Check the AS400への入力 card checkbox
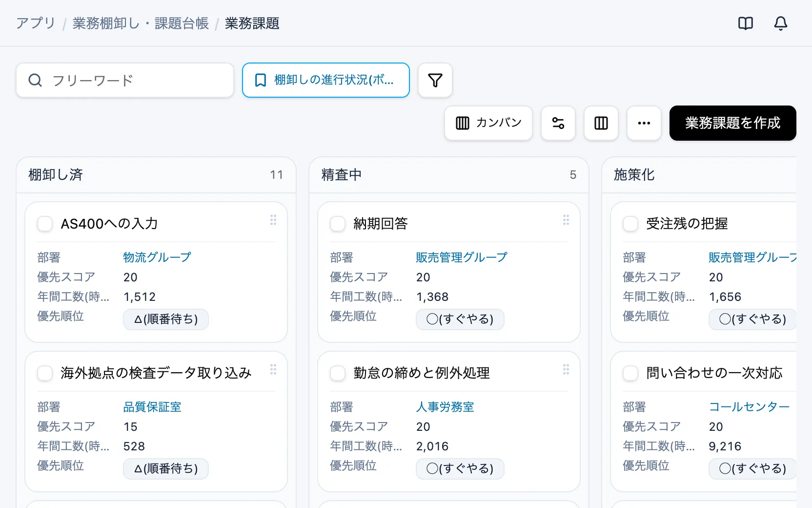812x508 pixels. [45, 224]
